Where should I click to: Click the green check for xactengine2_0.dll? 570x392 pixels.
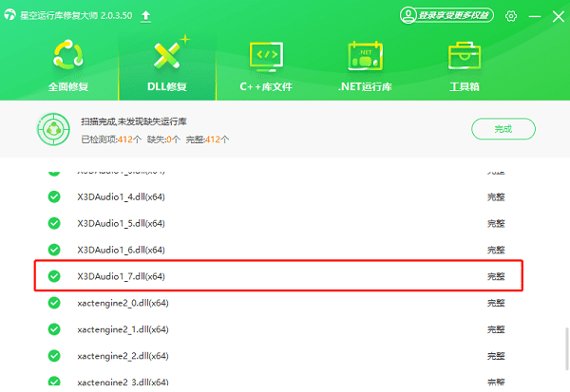tap(54, 303)
